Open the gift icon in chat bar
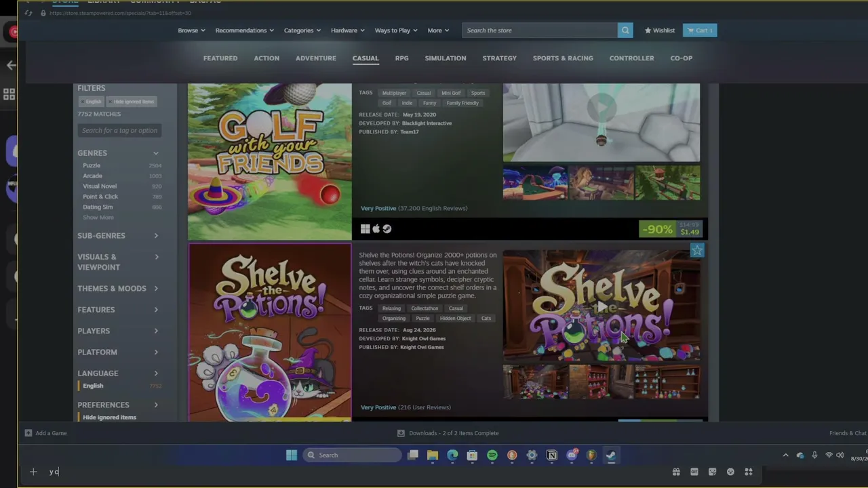Screen dimensions: 868x488 [676, 472]
